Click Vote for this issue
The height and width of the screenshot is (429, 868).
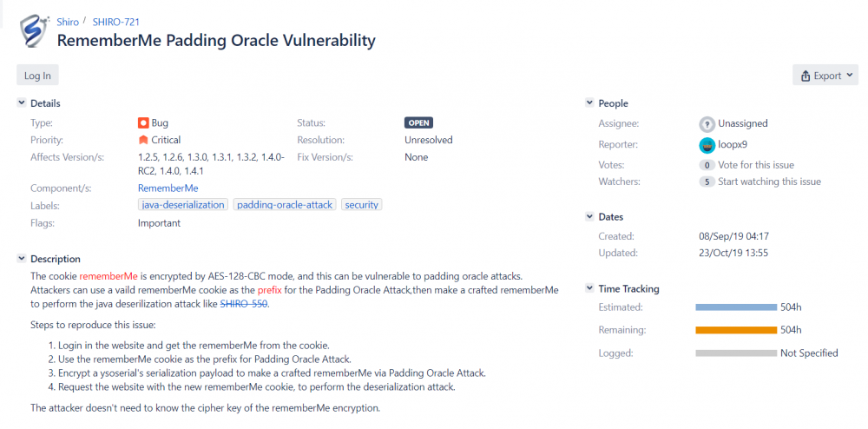tap(756, 165)
